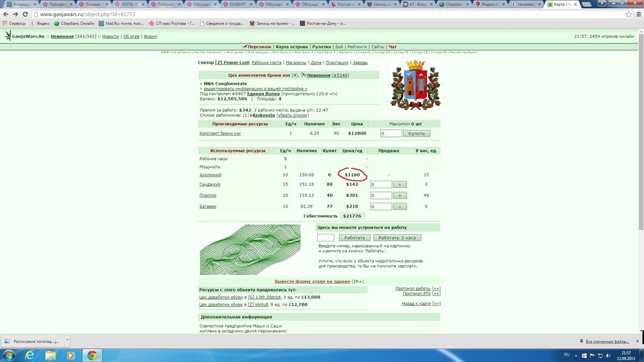644x362 pixels.
Task: Select the Chrome taskbar icon
Action: click(92, 355)
